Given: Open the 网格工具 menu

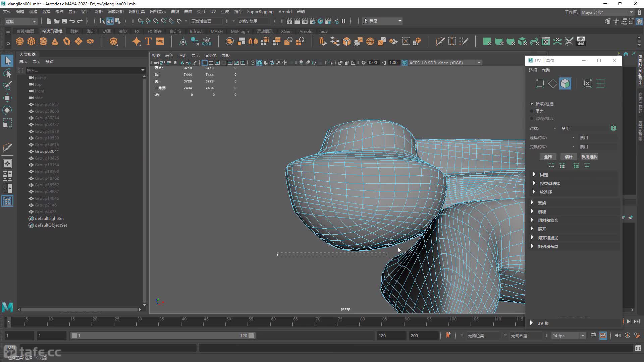Looking at the screenshot, I should [x=137, y=12].
